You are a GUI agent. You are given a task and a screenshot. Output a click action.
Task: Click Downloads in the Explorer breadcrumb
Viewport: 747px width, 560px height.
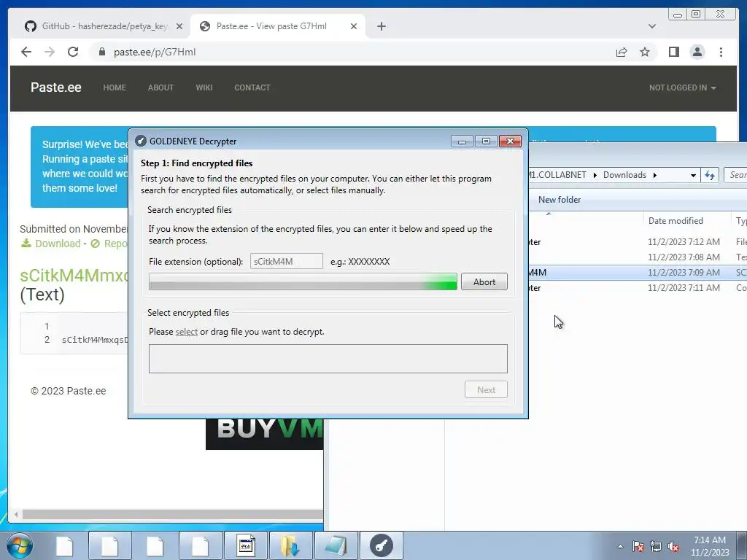click(x=624, y=175)
